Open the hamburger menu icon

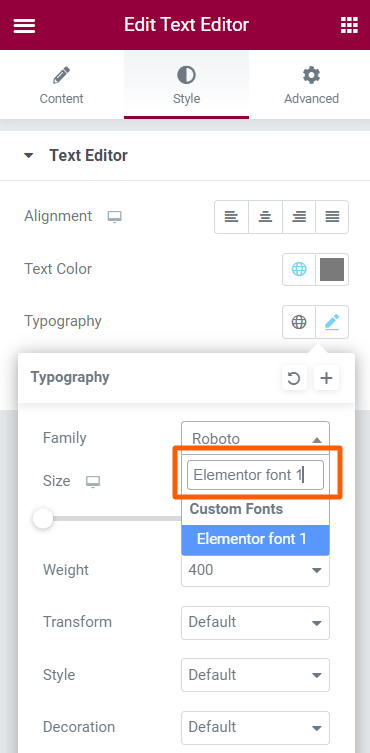(24, 25)
